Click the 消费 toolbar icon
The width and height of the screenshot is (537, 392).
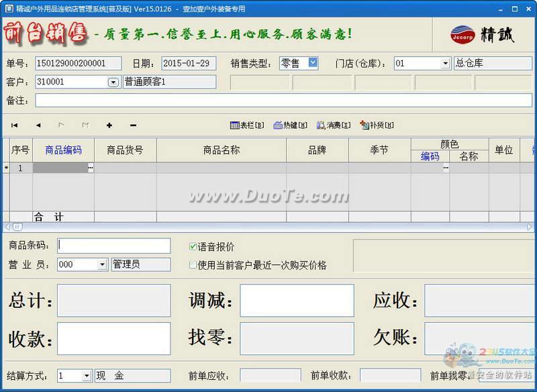click(334, 125)
